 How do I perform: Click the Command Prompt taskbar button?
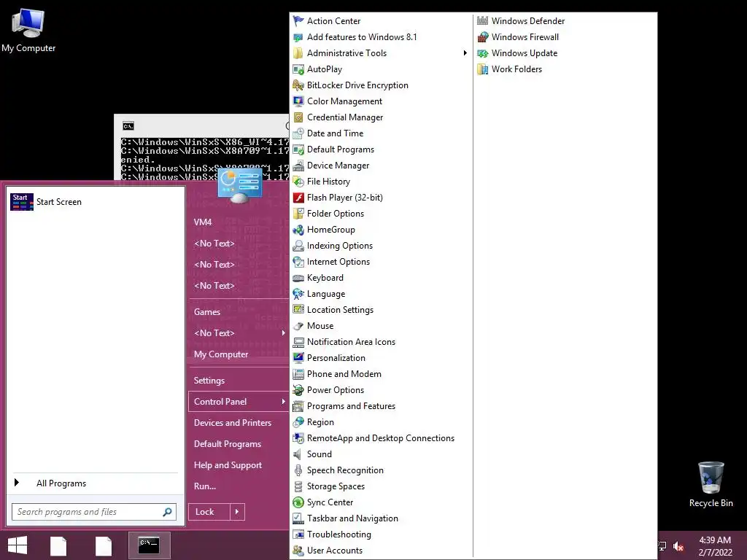(149, 545)
